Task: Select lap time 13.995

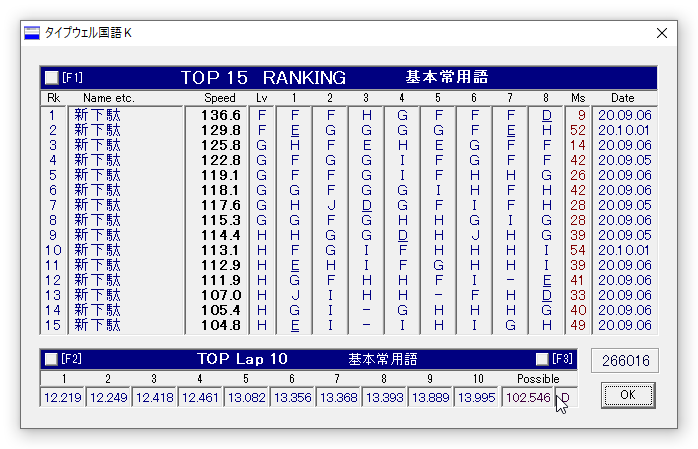Action: click(x=476, y=397)
